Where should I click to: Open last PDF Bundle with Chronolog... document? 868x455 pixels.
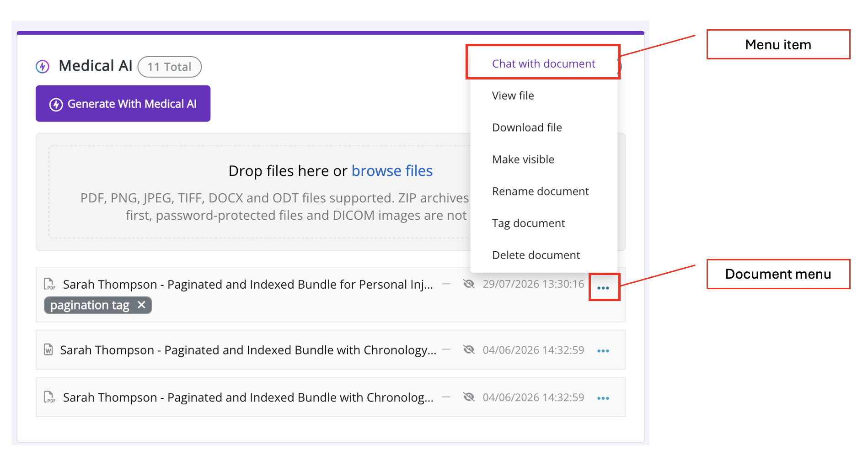[248, 397]
